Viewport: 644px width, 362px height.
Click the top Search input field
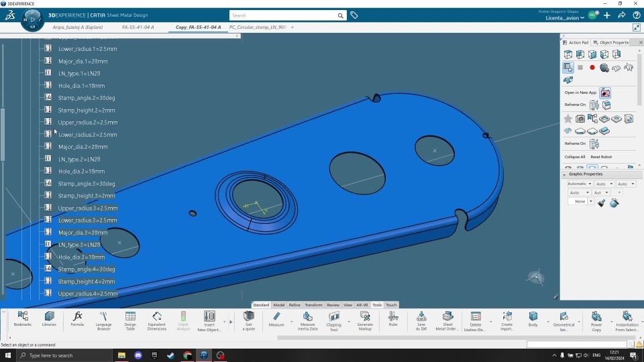(x=283, y=15)
